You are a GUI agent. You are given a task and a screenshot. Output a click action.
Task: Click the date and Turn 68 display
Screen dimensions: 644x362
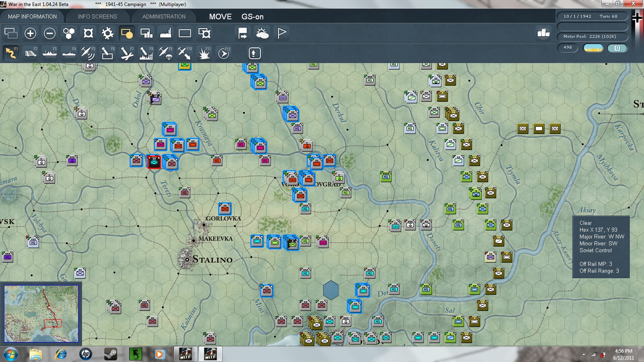[x=592, y=16]
